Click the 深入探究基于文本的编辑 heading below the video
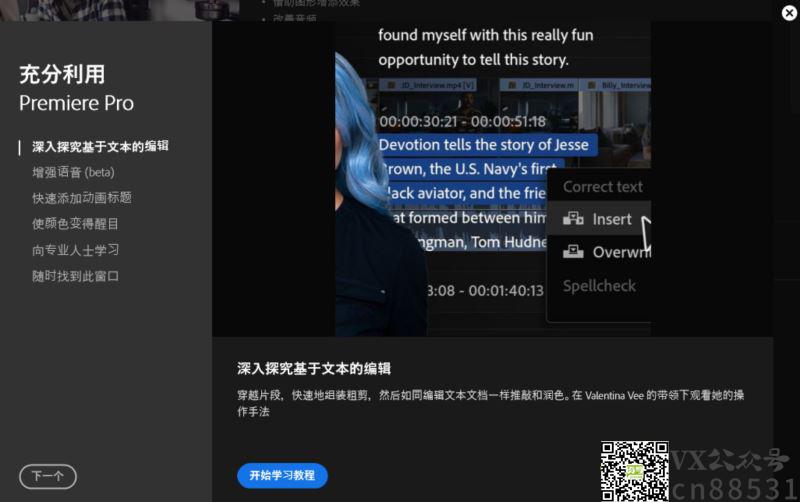 click(x=314, y=369)
